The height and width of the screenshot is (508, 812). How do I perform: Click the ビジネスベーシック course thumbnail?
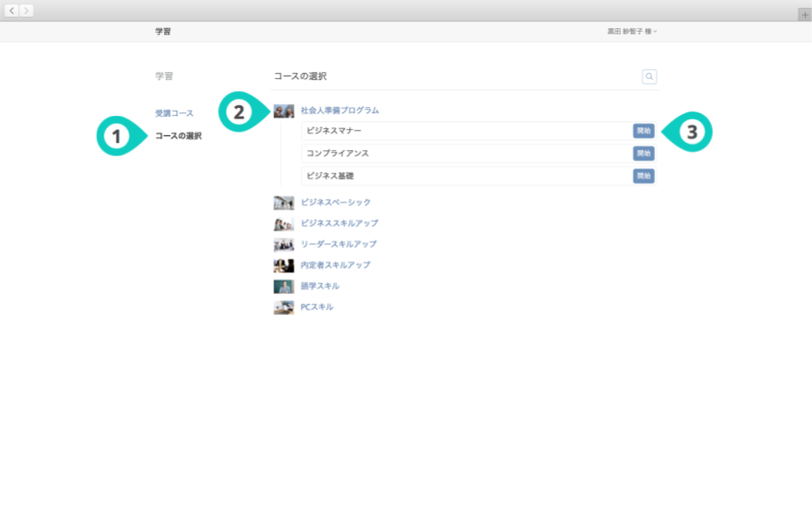point(283,203)
